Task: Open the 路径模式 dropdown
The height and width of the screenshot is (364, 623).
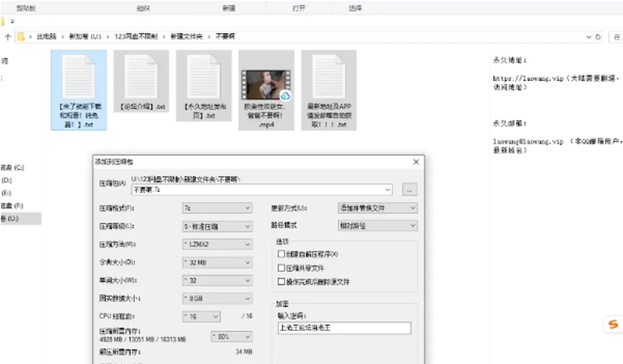Action: click(x=378, y=226)
